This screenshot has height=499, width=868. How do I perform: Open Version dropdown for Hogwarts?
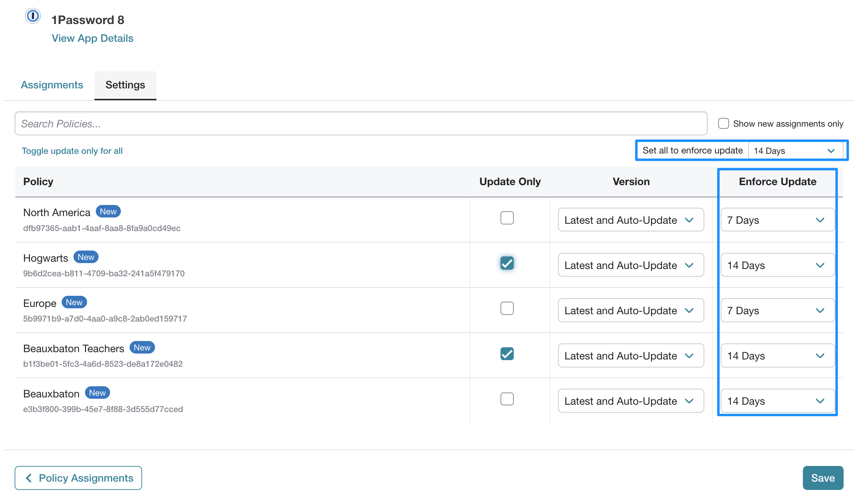631,265
